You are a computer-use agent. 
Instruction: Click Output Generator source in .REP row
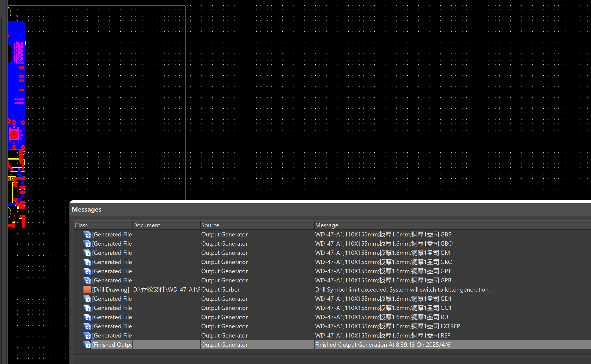[224, 336]
